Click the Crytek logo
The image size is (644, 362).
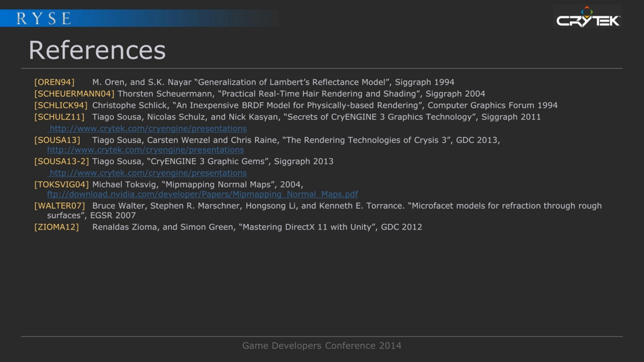(588, 17)
